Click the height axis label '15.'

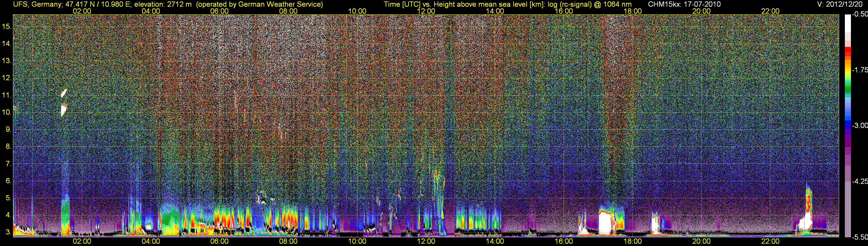click(x=7, y=27)
